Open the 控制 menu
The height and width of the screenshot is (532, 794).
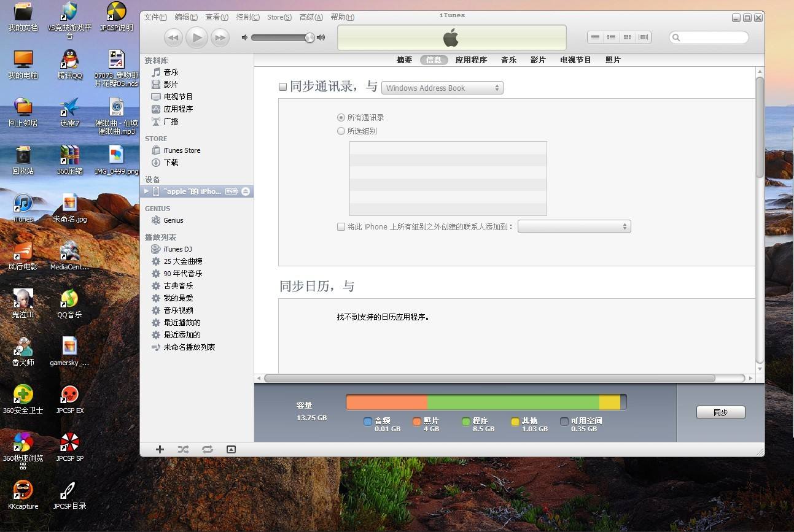click(x=247, y=17)
